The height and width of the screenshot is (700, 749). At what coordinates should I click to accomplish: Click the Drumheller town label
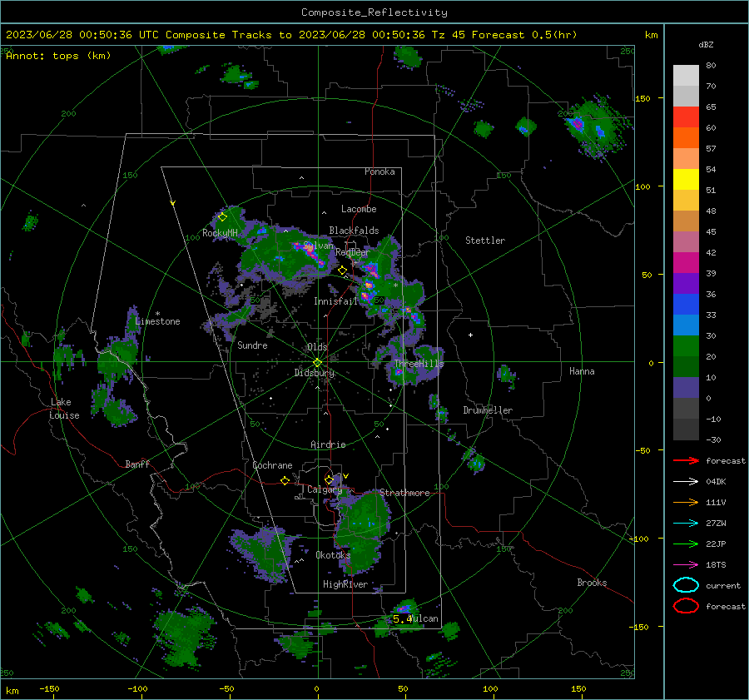(x=488, y=410)
